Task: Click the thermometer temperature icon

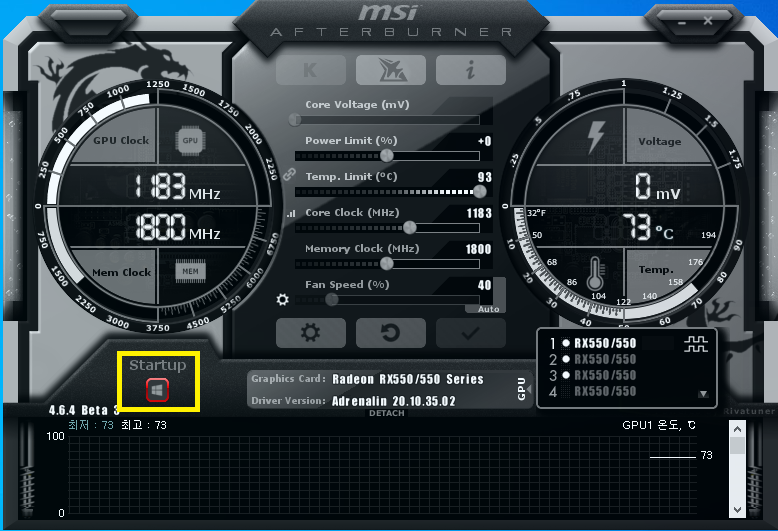Action: click(x=595, y=273)
